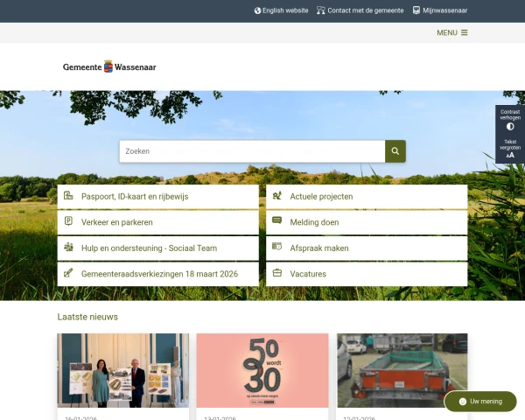Screen dimensions: 525x420
Task: Click the passport document icon
Action: [68, 195]
